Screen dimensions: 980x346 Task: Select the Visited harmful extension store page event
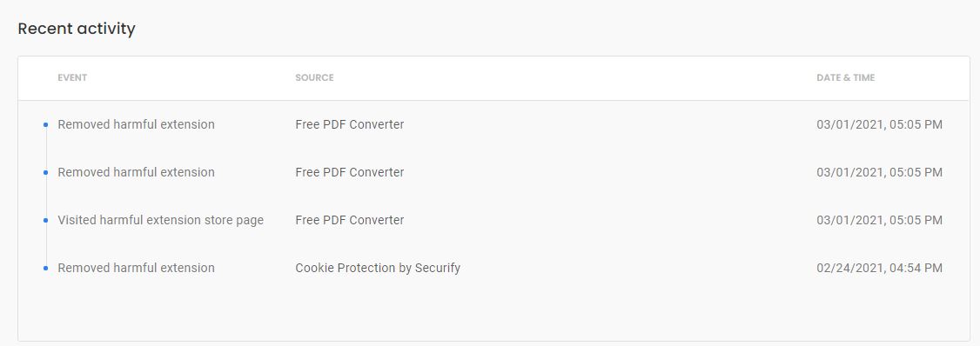pos(161,220)
